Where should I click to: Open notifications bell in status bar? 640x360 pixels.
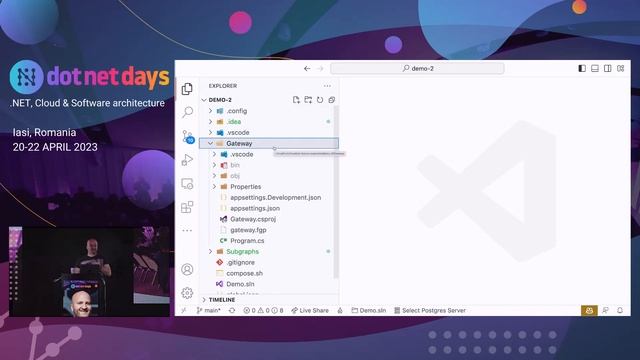pos(620,311)
